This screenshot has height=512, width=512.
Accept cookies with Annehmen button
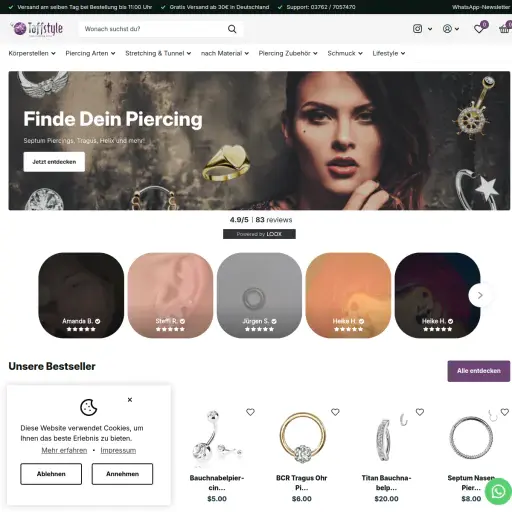click(x=122, y=474)
